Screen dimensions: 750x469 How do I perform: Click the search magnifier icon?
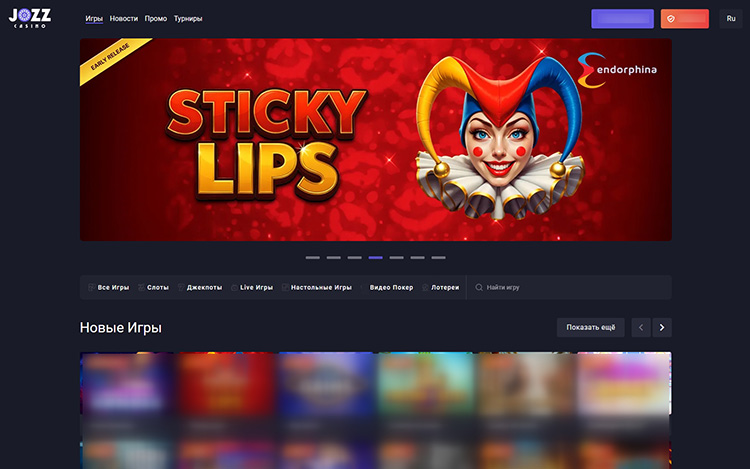[x=479, y=288]
